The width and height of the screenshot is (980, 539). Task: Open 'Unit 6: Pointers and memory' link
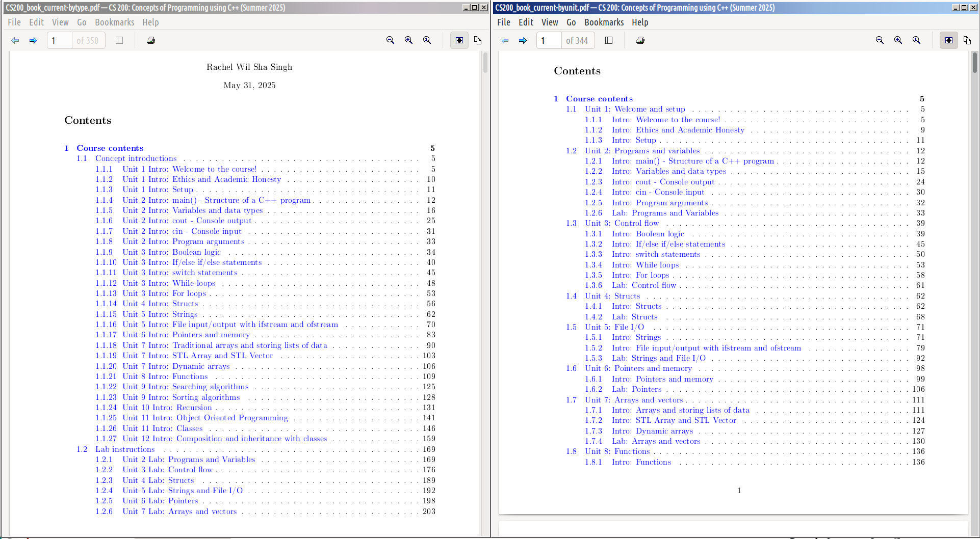(638, 368)
